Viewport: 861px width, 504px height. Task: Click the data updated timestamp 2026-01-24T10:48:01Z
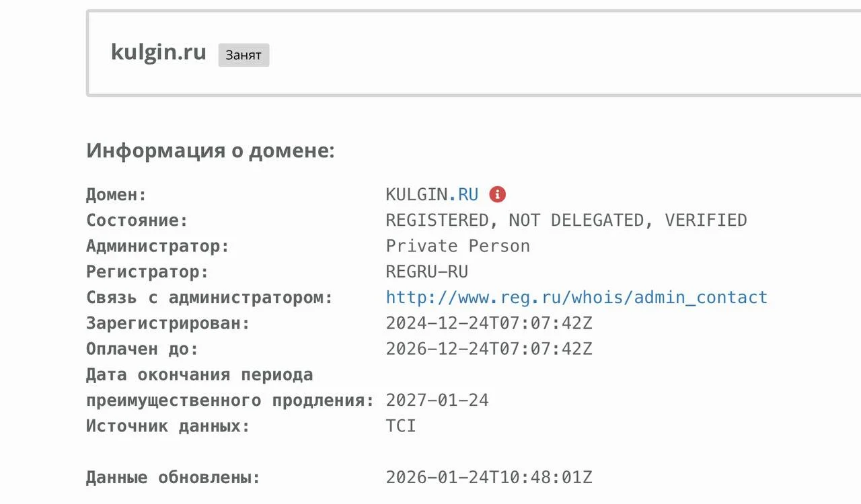tap(488, 478)
